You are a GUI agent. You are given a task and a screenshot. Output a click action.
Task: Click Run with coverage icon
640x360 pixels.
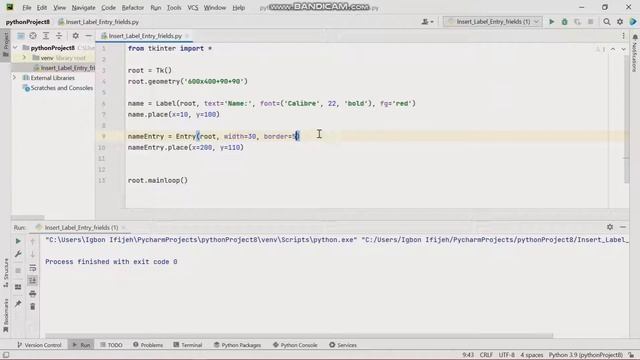click(577, 22)
